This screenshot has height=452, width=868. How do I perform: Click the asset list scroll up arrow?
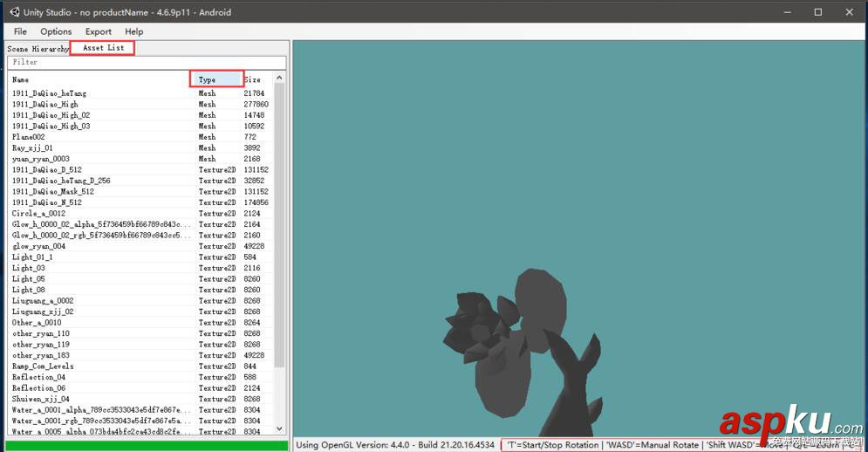[x=279, y=79]
